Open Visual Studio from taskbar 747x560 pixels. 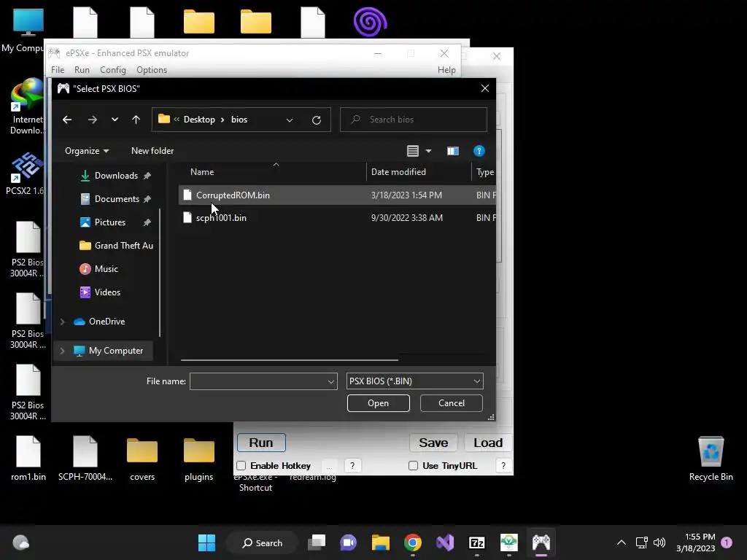click(445, 542)
